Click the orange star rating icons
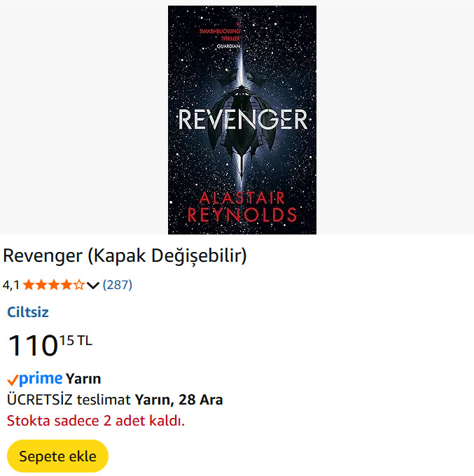Image resolution: width=474 pixels, height=476 pixels. tap(54, 285)
